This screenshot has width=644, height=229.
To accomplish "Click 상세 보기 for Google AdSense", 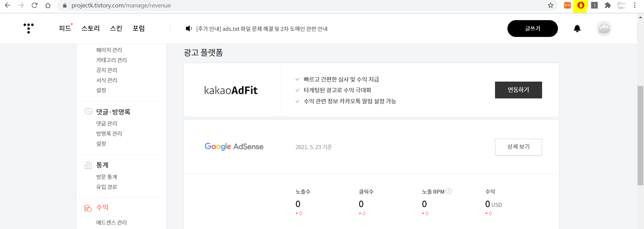I will tap(519, 147).
